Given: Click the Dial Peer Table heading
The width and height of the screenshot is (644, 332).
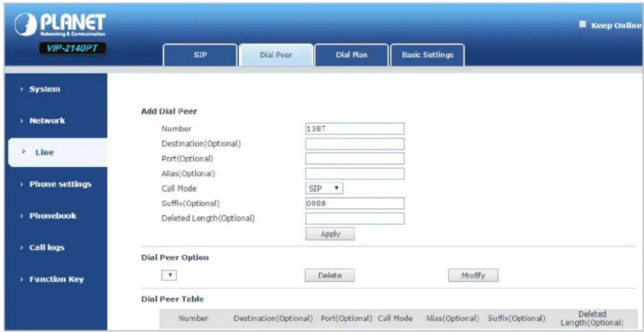Looking at the screenshot, I should 172,299.
